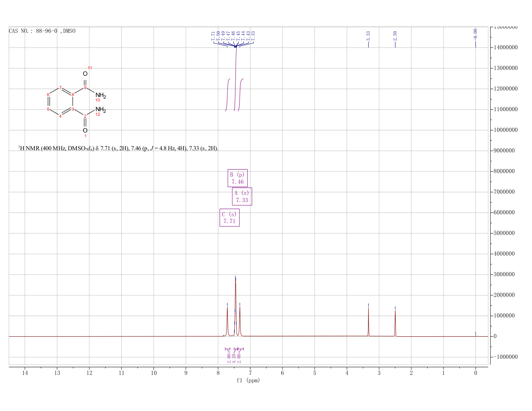Image resolution: width=532 pixels, height=411 pixels.
Task: Select the B (p) 7.46 multiplet box
Action: (x=238, y=178)
